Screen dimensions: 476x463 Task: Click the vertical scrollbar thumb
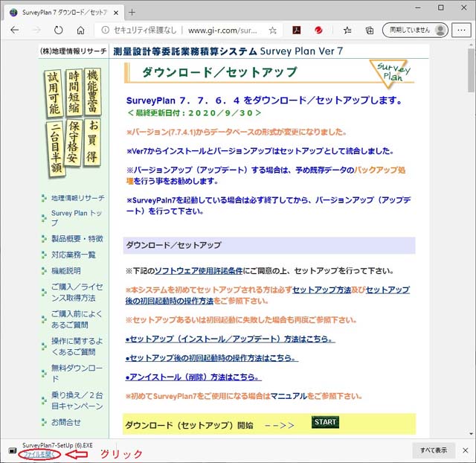471,69
